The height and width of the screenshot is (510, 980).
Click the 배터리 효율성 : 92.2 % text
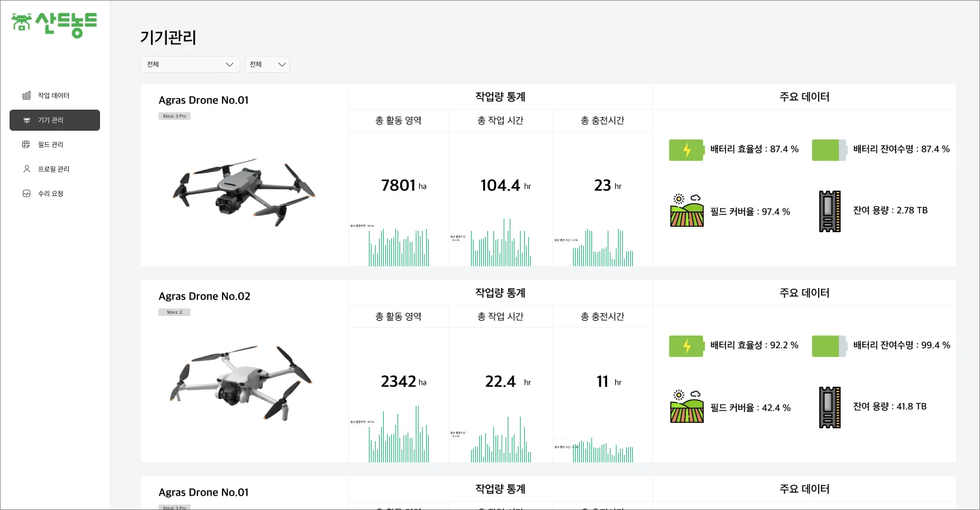pos(754,345)
